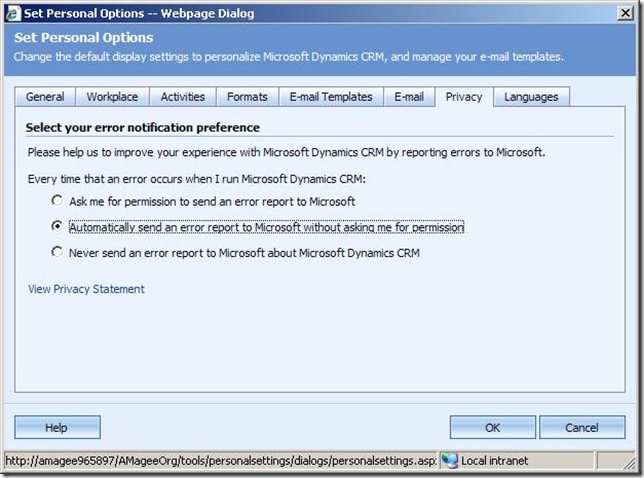The height and width of the screenshot is (478, 644).
Task: Click the status bar URL text
Action: pyautogui.click(x=220, y=461)
